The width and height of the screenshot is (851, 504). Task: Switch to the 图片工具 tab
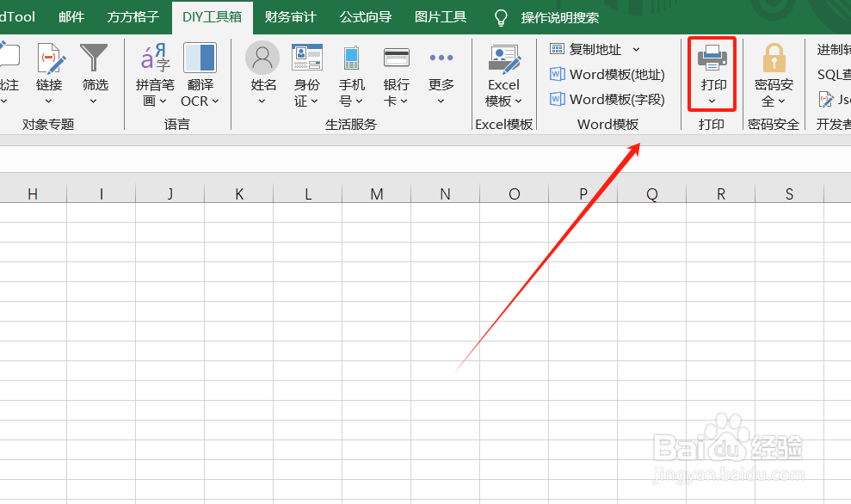click(441, 17)
